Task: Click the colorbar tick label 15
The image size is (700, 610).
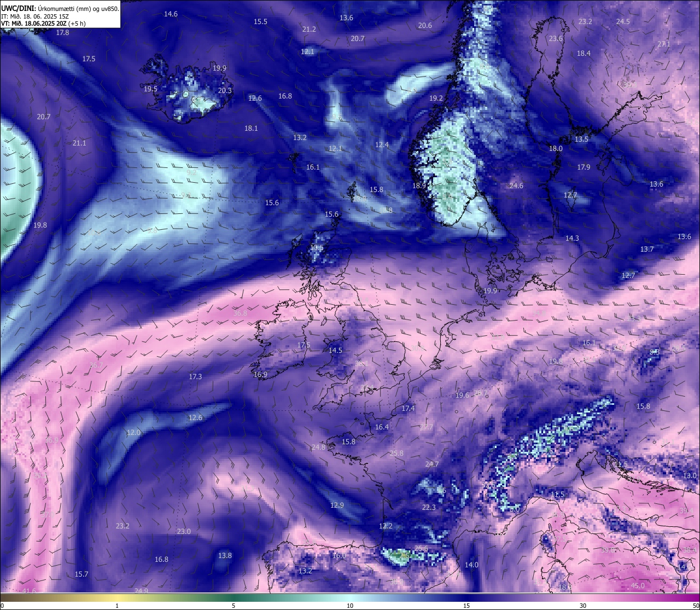Action: click(x=466, y=606)
